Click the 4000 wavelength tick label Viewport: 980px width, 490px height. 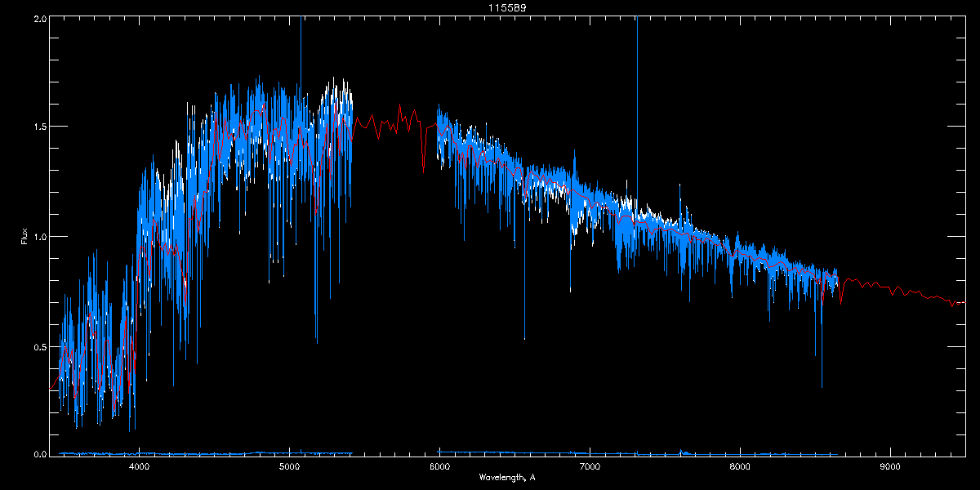[x=139, y=466]
